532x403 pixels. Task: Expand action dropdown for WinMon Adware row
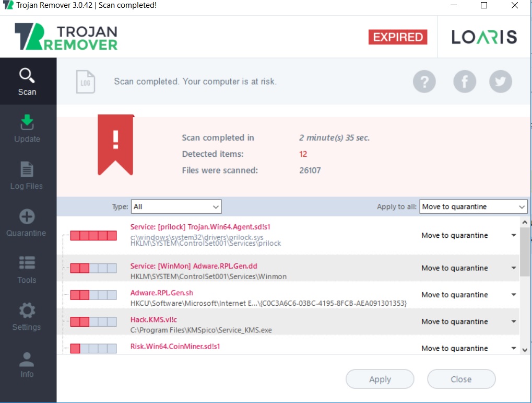514,268
